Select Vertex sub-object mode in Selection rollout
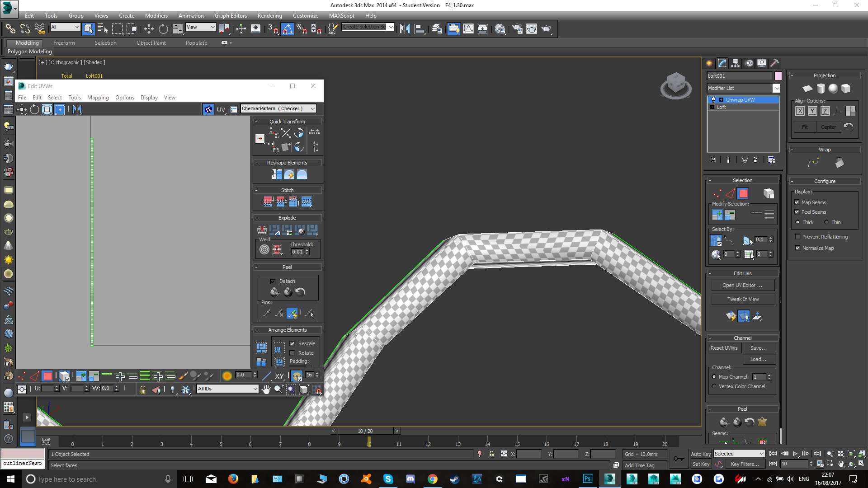Screen dimensions: 868x488 tap(717, 193)
